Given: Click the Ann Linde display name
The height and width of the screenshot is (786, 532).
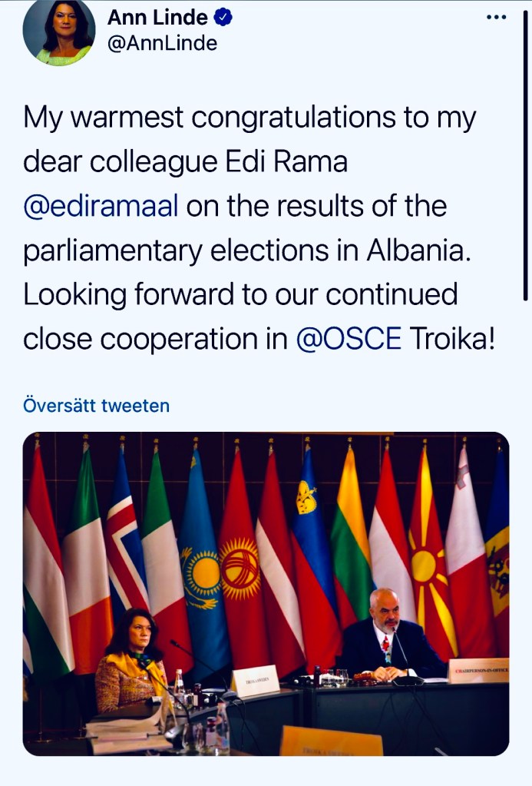Looking at the screenshot, I should click(157, 17).
